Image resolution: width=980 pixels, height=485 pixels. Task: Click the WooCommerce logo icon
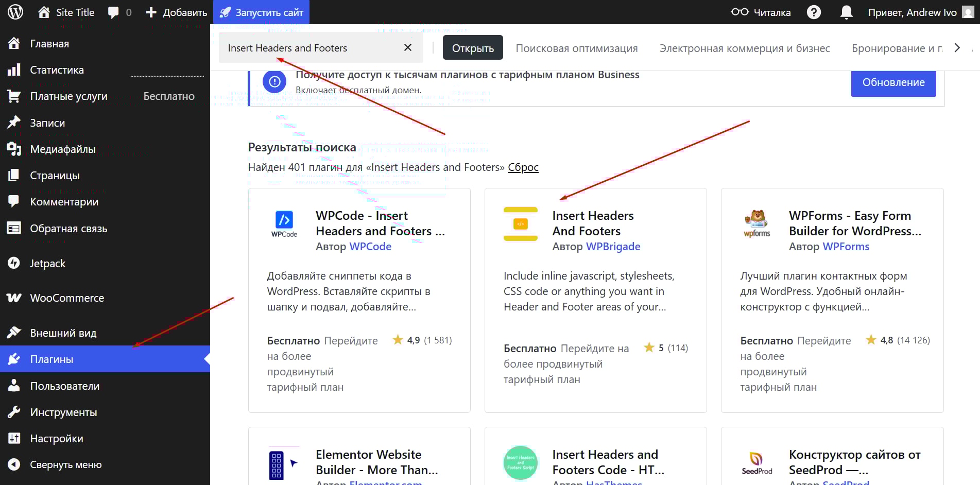[x=14, y=298]
